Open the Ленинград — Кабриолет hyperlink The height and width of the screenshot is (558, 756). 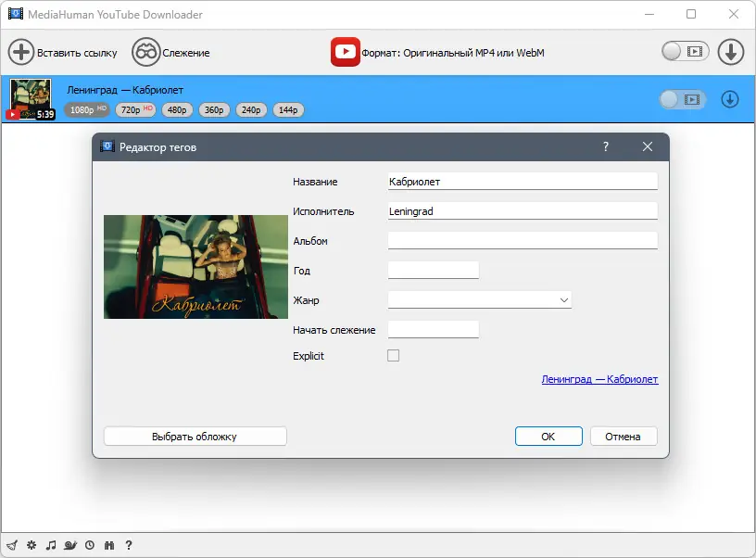(x=599, y=379)
